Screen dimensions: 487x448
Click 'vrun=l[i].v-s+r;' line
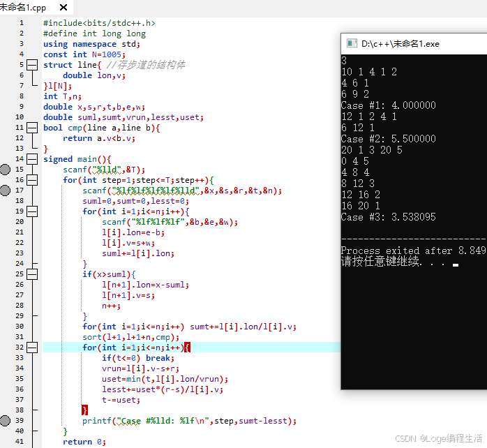click(140, 368)
